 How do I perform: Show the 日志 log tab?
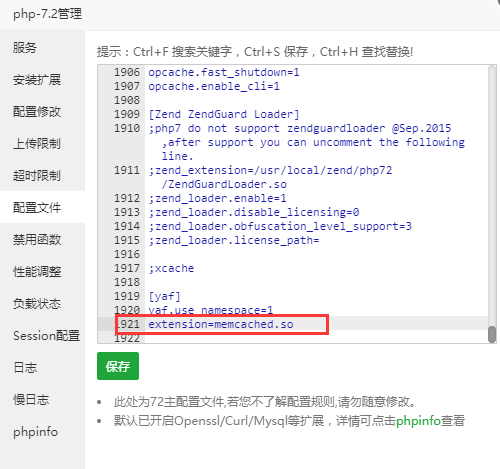[25, 367]
